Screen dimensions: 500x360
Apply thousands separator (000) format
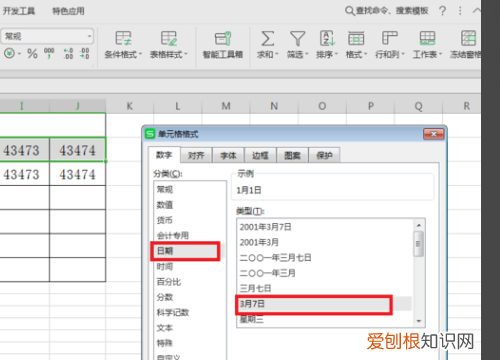pos(49,53)
